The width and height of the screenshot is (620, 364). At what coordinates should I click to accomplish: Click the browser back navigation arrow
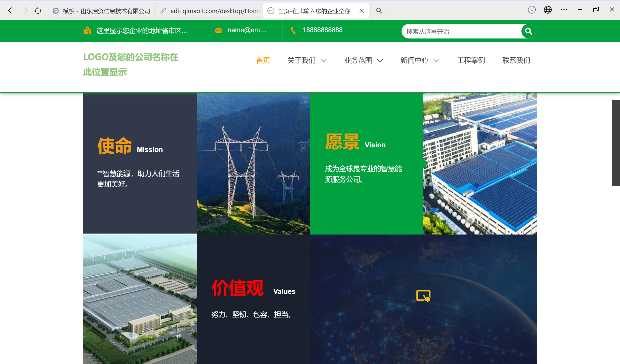click(x=10, y=10)
